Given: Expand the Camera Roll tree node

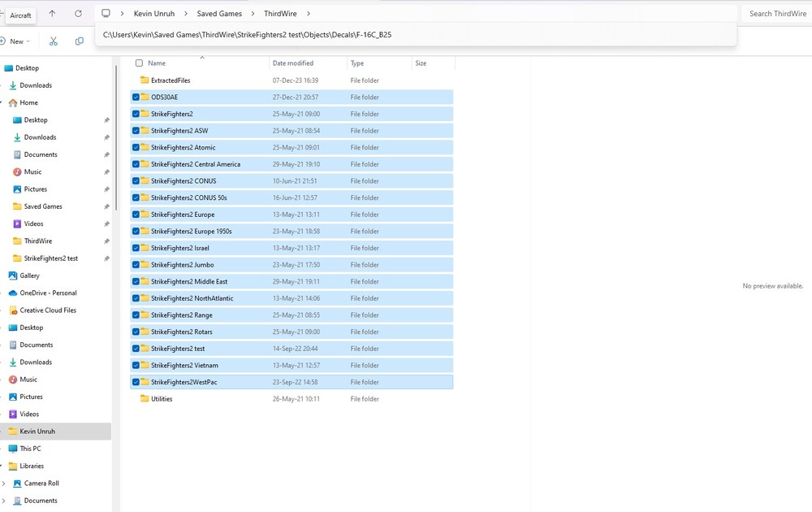Looking at the screenshot, I should point(3,484).
